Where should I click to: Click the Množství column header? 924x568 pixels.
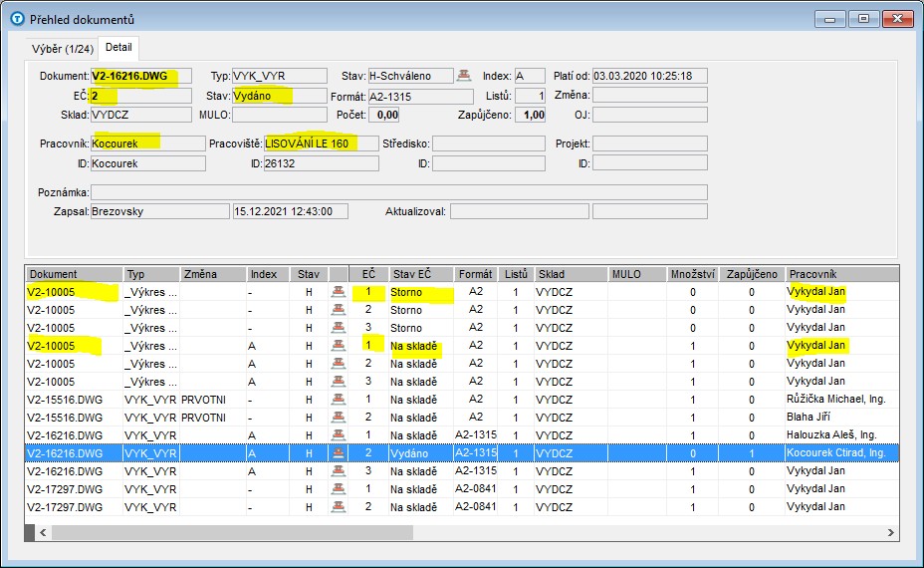[692, 274]
